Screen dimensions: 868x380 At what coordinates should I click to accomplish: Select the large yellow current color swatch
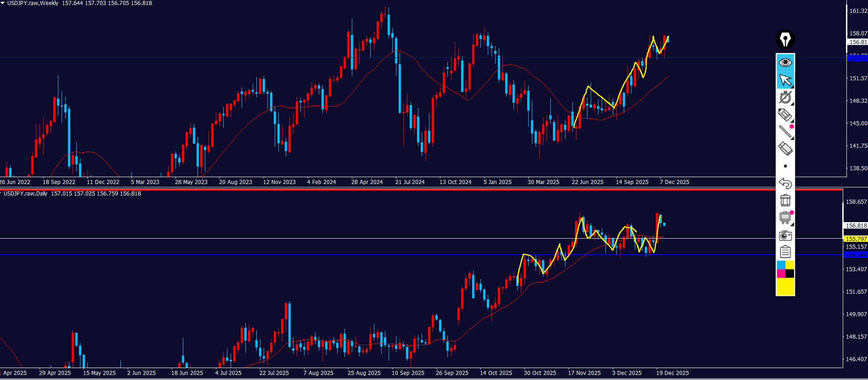tap(785, 287)
